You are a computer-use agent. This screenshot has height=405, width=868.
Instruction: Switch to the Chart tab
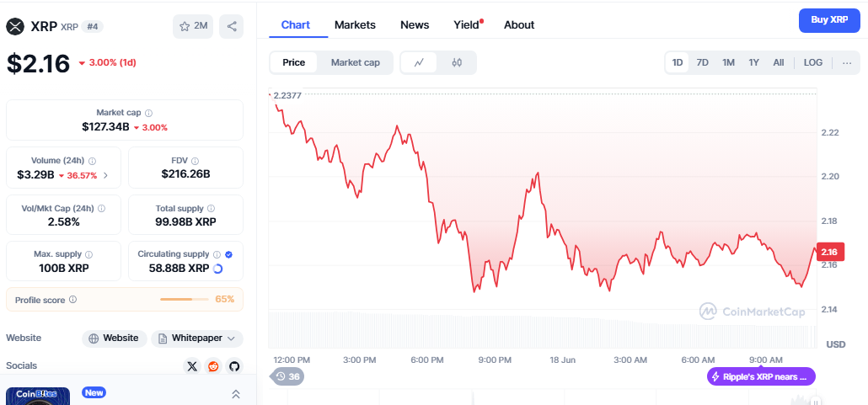296,25
